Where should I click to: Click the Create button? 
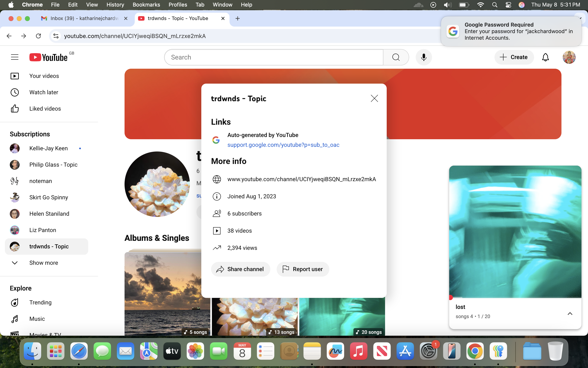point(514,57)
